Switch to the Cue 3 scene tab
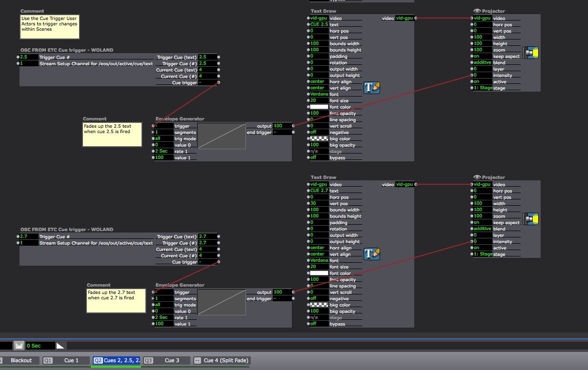This screenshot has height=370, width=588. point(166,360)
